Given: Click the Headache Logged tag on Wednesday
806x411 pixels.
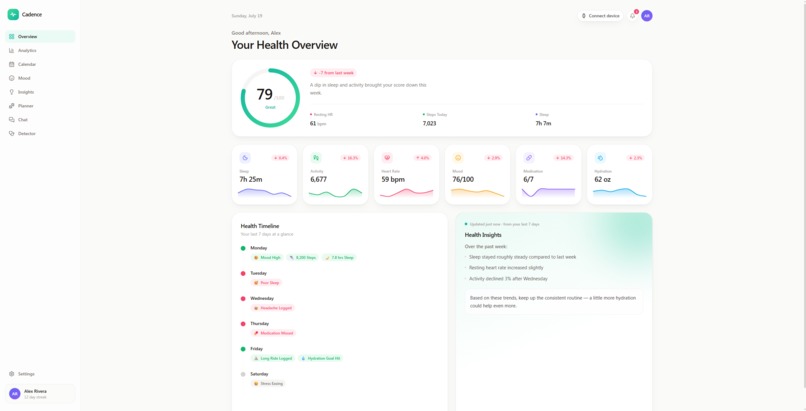Looking at the screenshot, I should point(273,308).
